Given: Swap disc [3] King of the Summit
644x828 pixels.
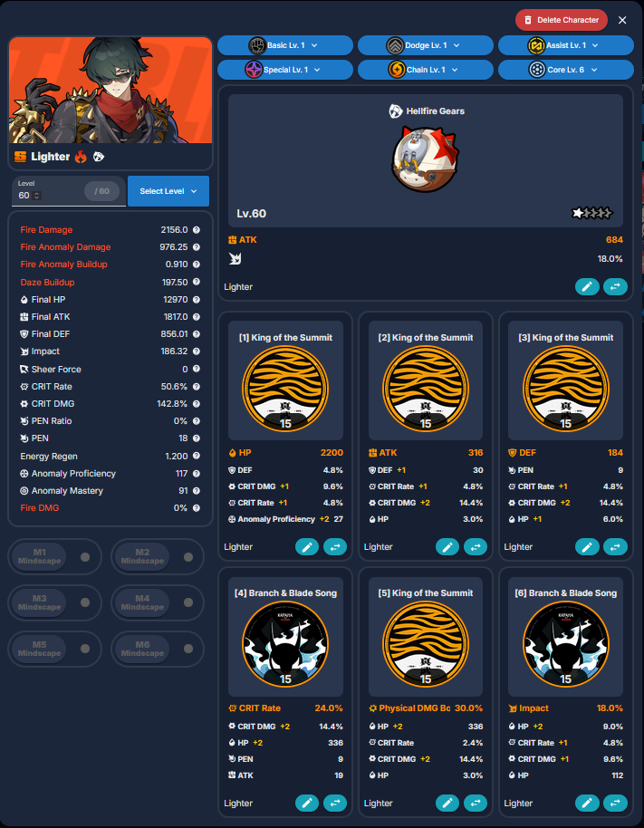Looking at the screenshot, I should click(615, 547).
